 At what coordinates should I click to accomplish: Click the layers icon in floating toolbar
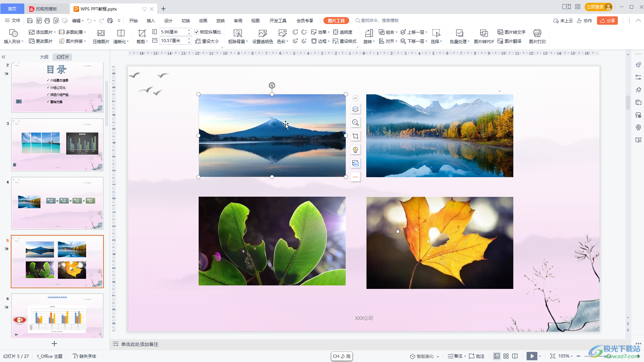coord(355,109)
